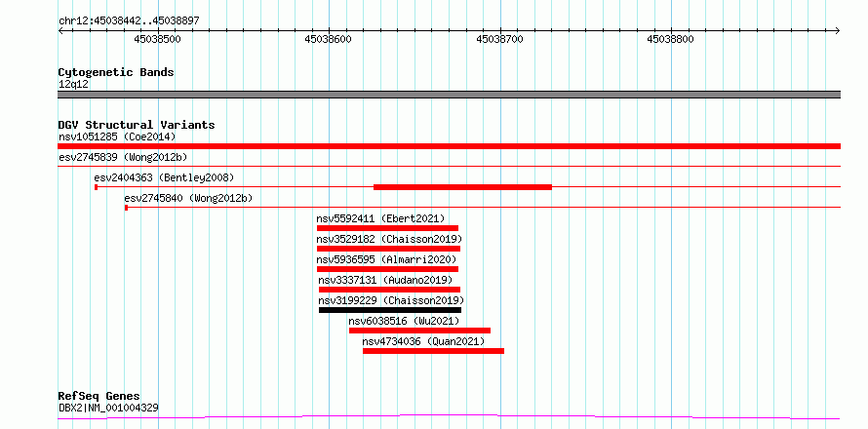Select the thick red nsv1051285 variant bar
Screen dimensions: 868x429
click(x=449, y=146)
